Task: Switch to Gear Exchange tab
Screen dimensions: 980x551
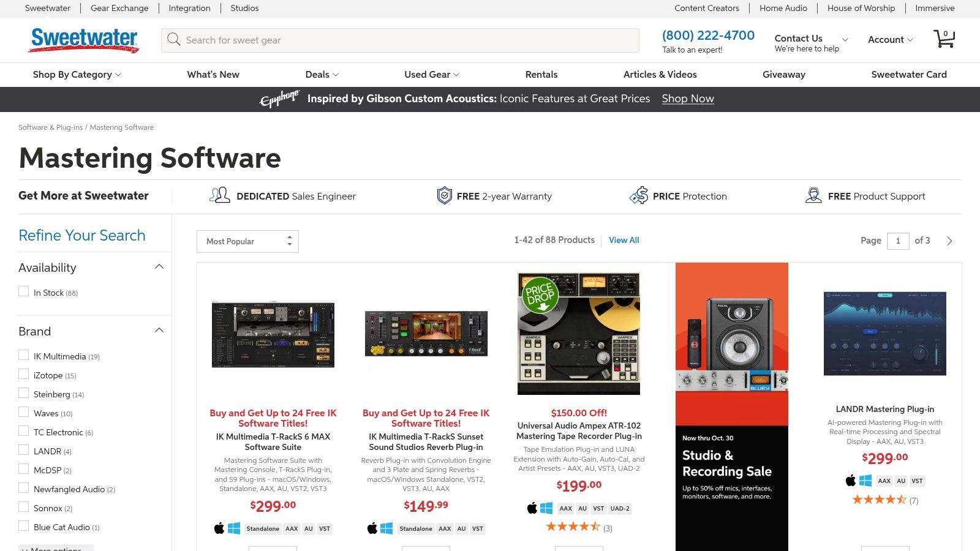Action: (119, 8)
